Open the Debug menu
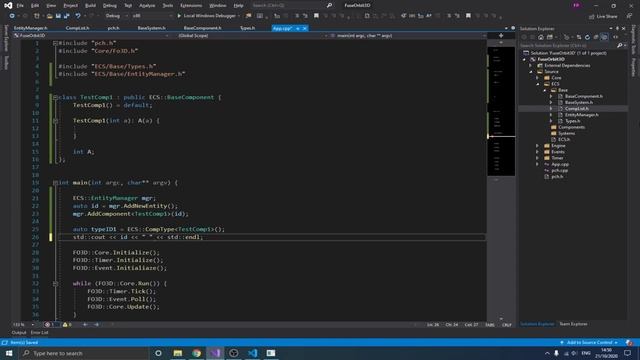Viewport: 640px width, 360px height. [109, 5]
